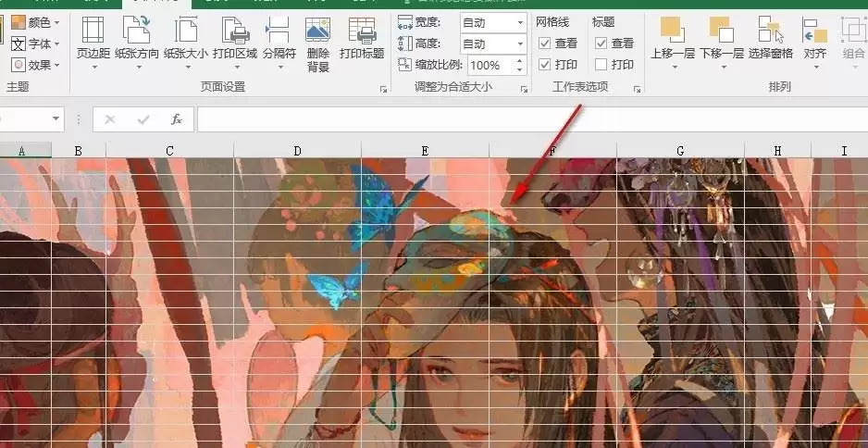This screenshot has width=868, height=448.
Task: Click the 宽度 width icon
Action: [405, 22]
